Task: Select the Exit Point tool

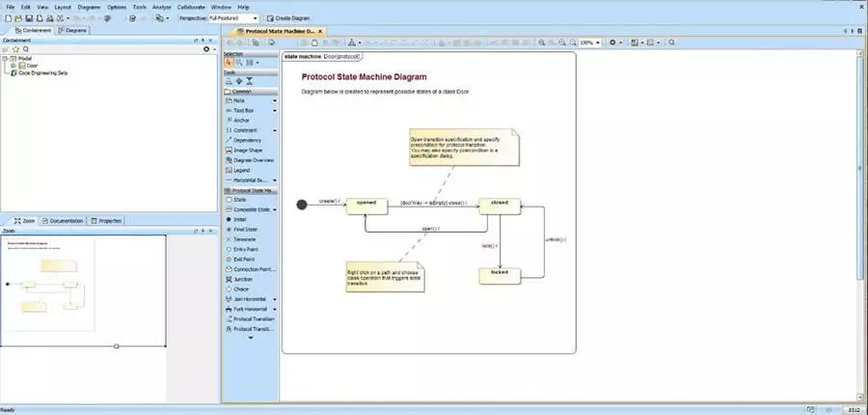Action: 240,260
